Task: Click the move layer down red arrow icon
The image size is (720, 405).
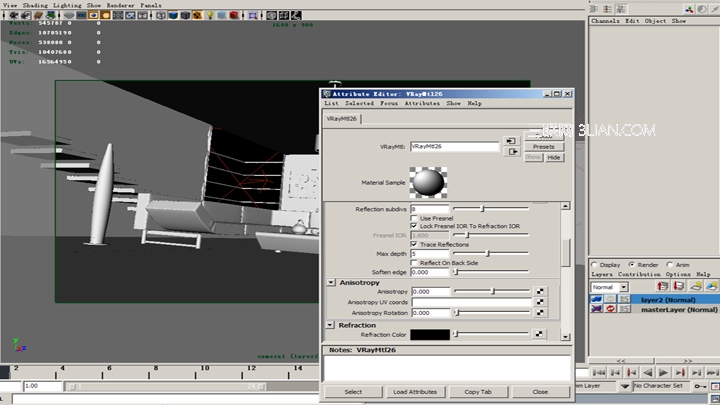Action: coord(679,287)
